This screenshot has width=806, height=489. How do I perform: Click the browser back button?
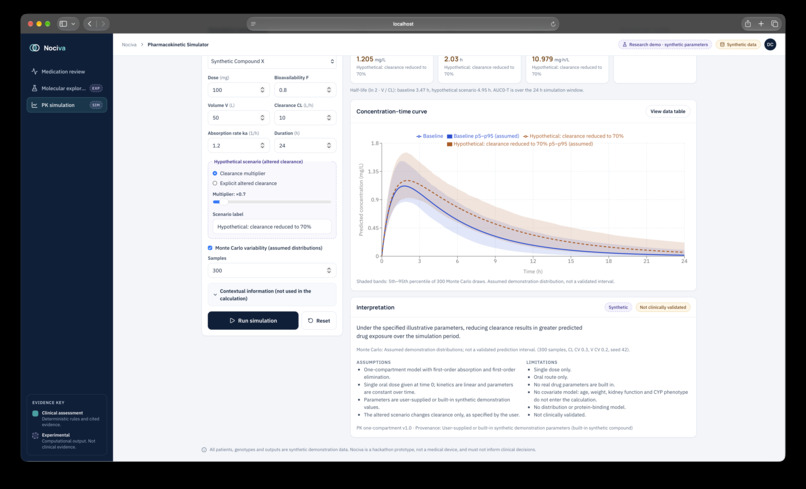tap(90, 24)
